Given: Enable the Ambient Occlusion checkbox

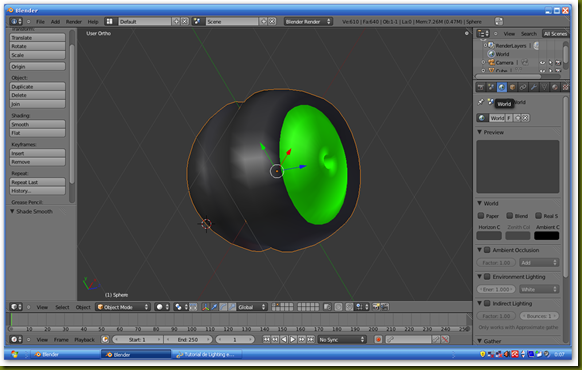Looking at the screenshot, I should tap(487, 250).
